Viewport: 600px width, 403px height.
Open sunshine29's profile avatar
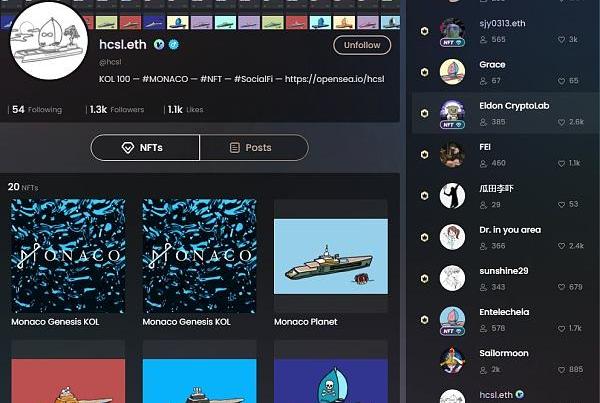pos(452,278)
